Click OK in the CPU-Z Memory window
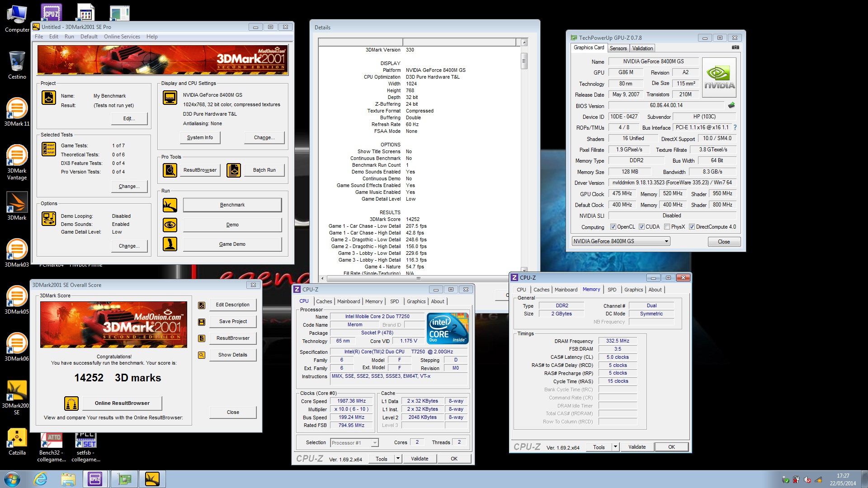868x488 pixels. pyautogui.click(x=671, y=447)
